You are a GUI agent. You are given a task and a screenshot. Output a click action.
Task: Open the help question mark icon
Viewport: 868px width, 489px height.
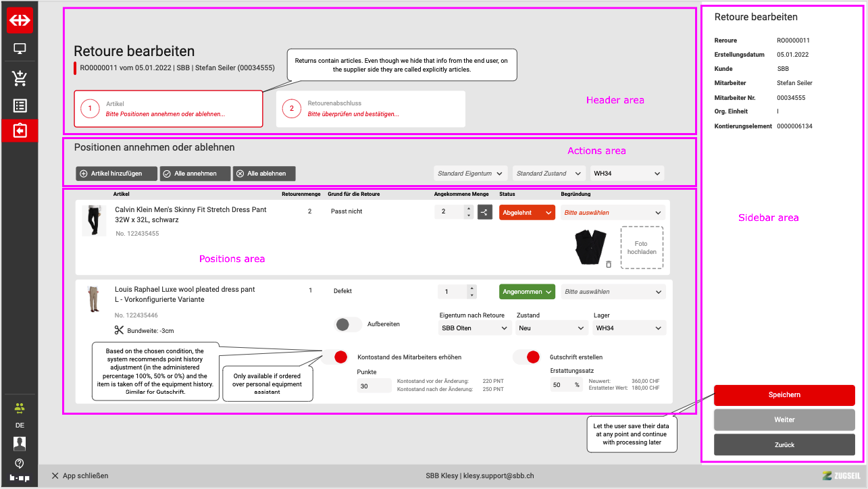click(20, 463)
